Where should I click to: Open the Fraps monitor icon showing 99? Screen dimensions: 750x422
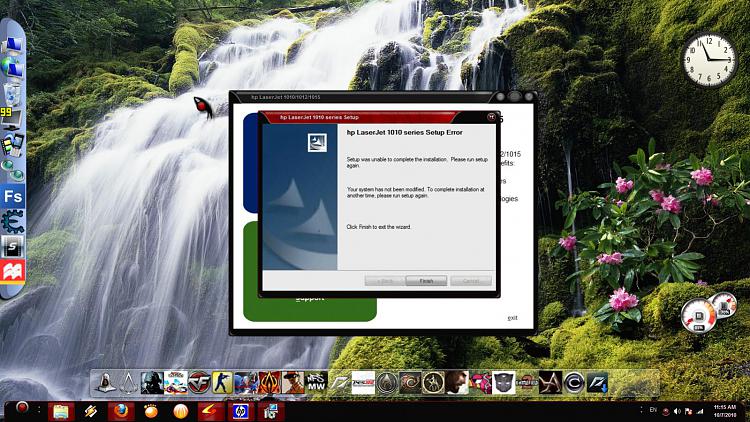click(10, 119)
